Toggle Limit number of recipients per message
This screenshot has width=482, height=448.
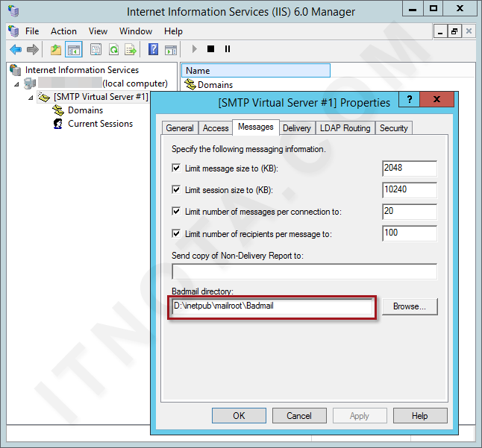pyautogui.click(x=176, y=233)
